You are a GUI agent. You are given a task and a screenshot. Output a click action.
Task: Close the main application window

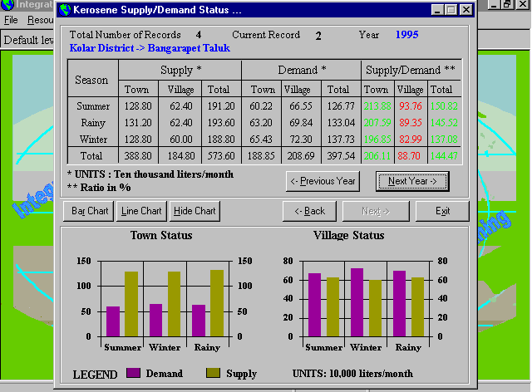(523, 5)
